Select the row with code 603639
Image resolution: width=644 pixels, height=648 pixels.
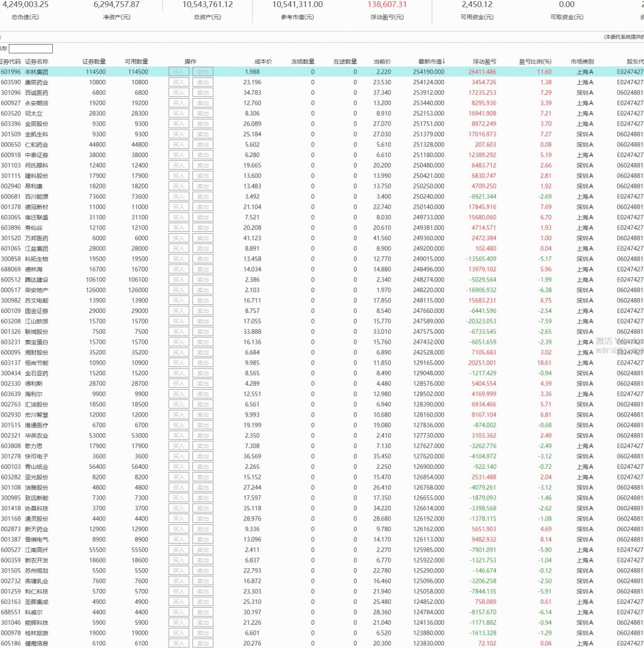[322, 394]
